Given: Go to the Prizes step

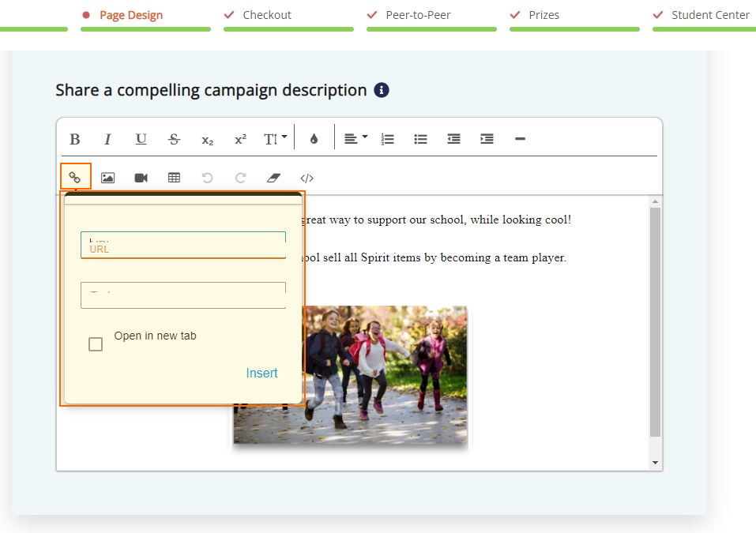Looking at the screenshot, I should tap(543, 15).
